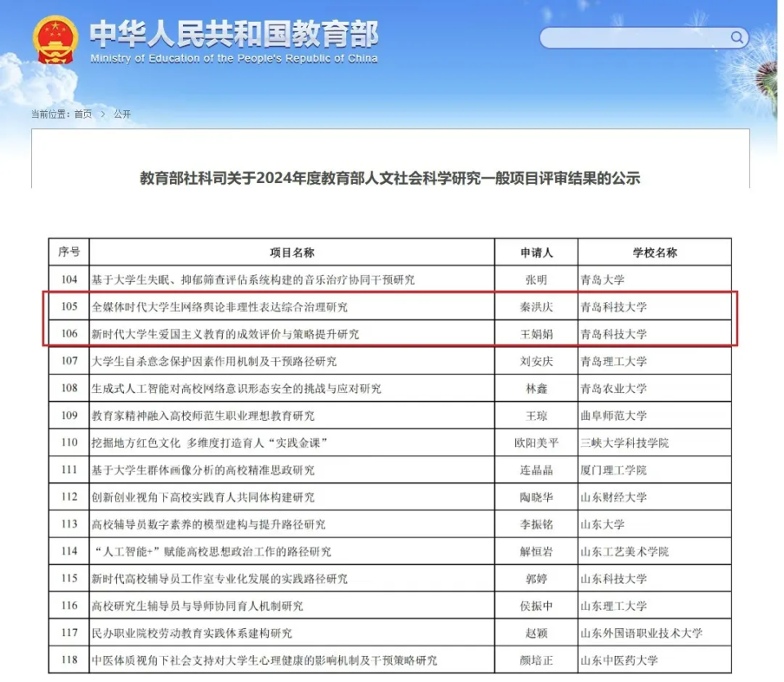784x682 pixels.
Task: Select the 项目名称 column header
Action: (292, 252)
